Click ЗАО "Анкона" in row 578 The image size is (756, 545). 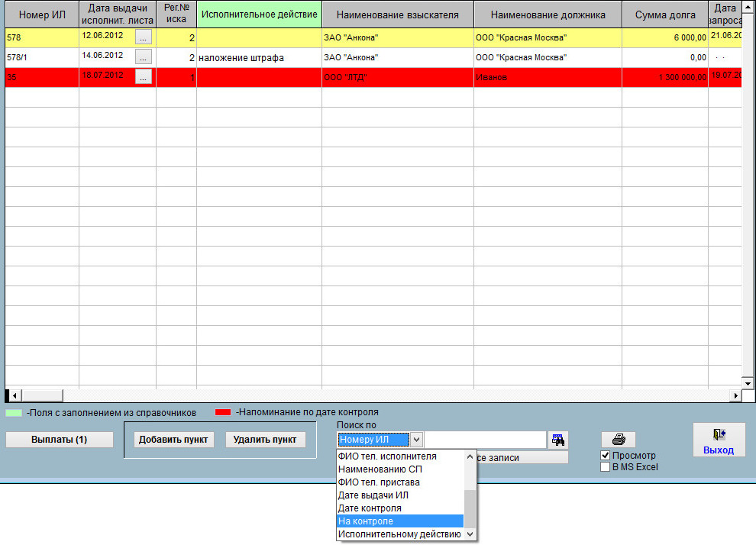pos(398,37)
